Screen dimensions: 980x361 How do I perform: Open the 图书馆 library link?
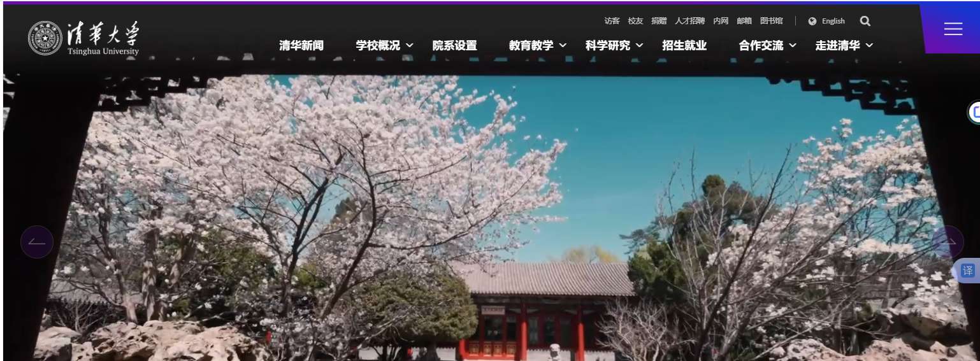pos(771,21)
